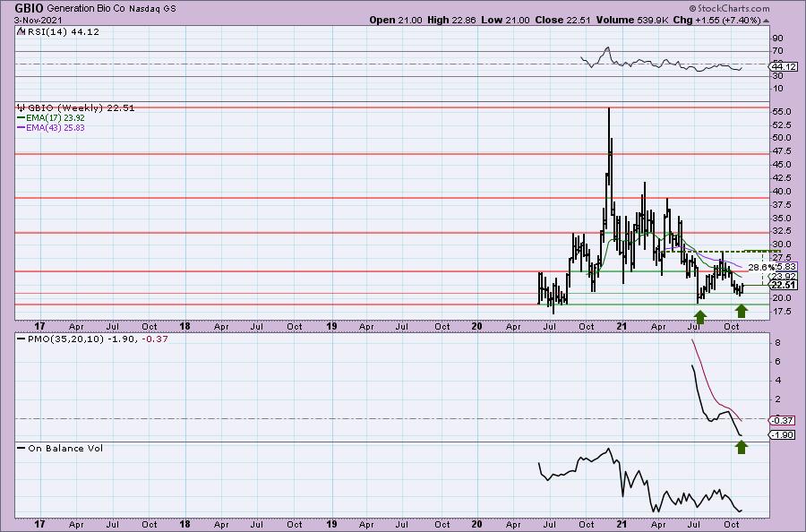Click the -1.90 PMO value tag
The height and width of the screenshot is (532, 806).
tap(783, 435)
